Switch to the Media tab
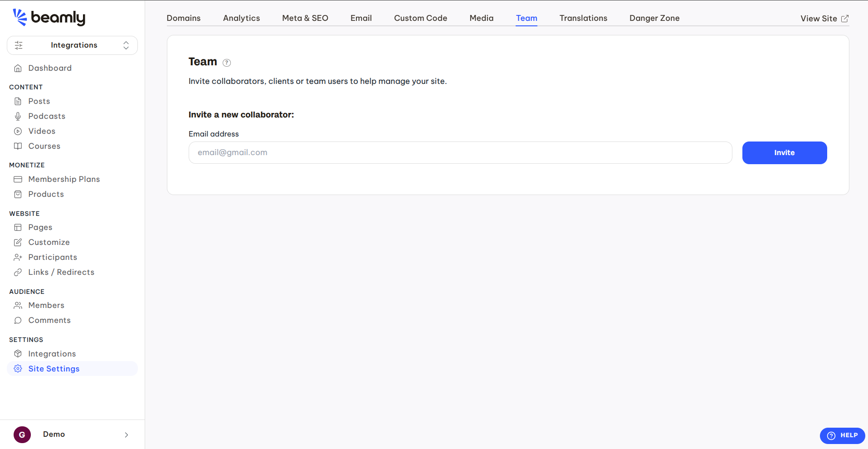Screen dimensions: 868x449 [x=482, y=18]
